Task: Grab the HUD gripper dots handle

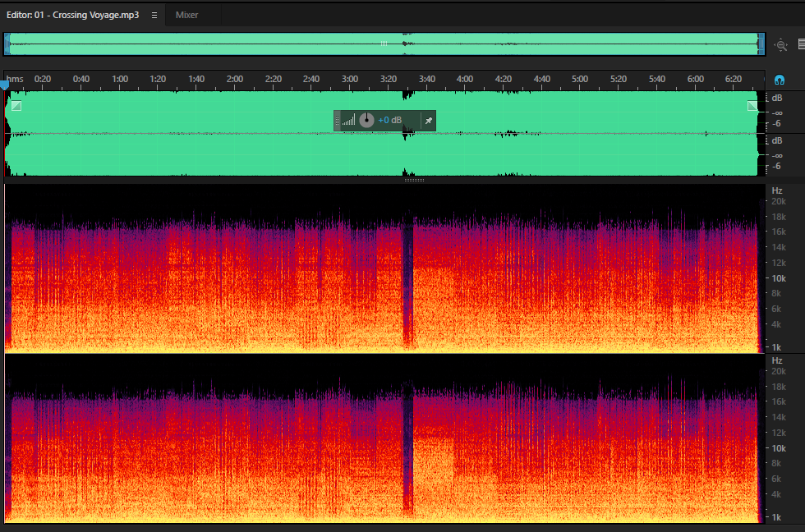Action: [338, 121]
